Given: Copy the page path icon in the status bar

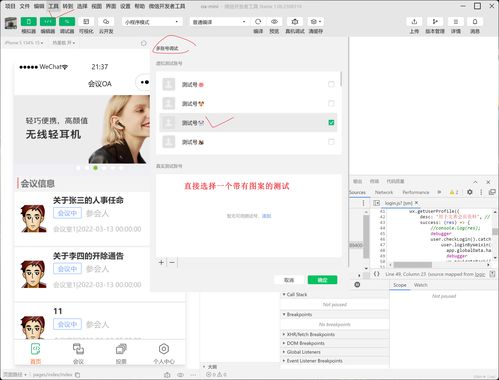Looking at the screenshot, I should pos(78,375).
